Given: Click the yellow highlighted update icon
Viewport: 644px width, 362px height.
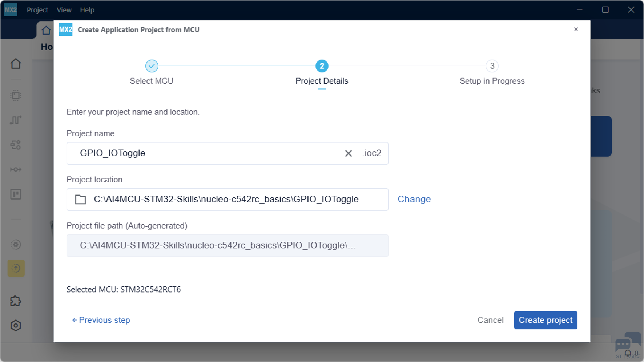Looking at the screenshot, I should [x=16, y=268].
